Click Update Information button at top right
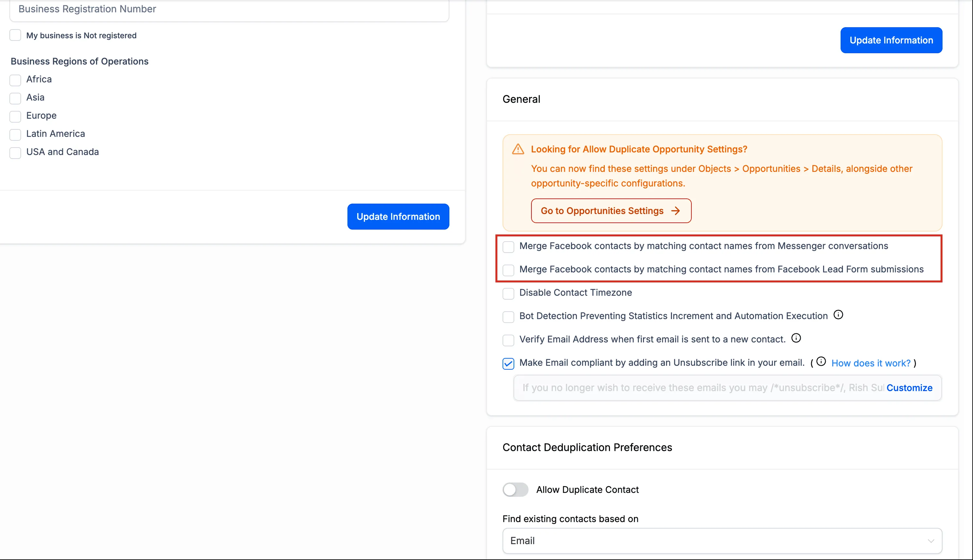This screenshot has height=560, width=973. 891,40
